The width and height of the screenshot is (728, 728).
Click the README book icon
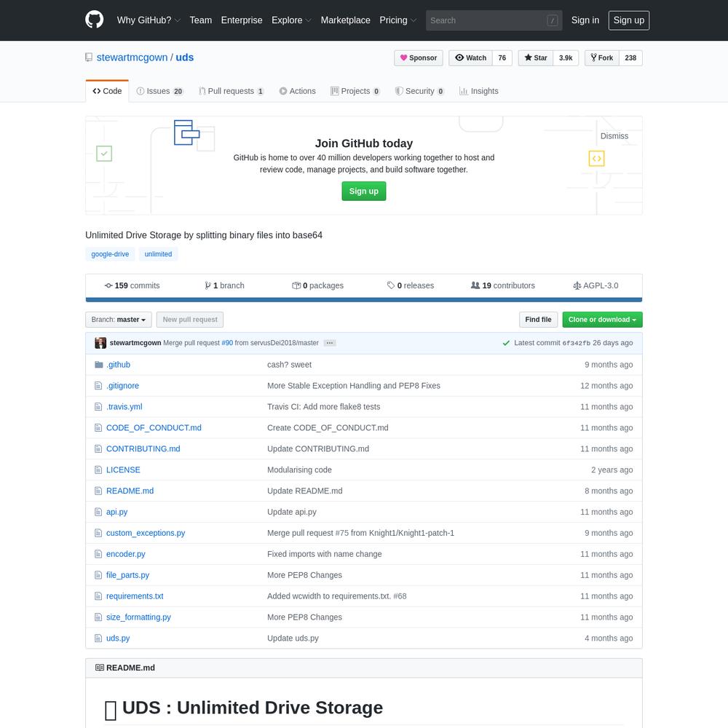[x=99, y=668]
